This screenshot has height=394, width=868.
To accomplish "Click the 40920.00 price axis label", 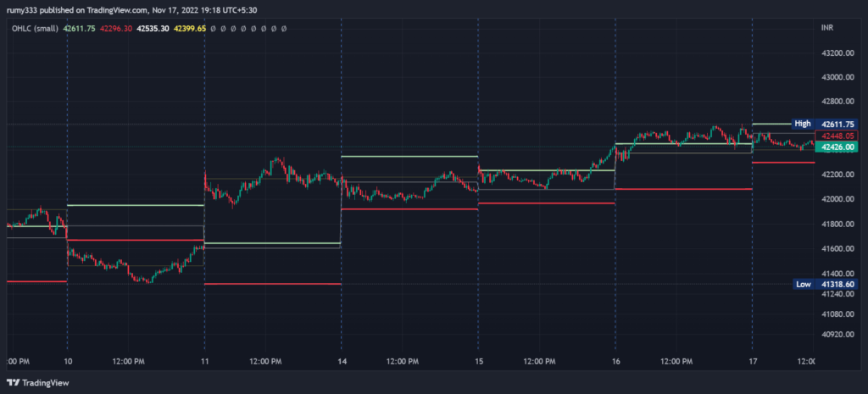I will [x=838, y=335].
